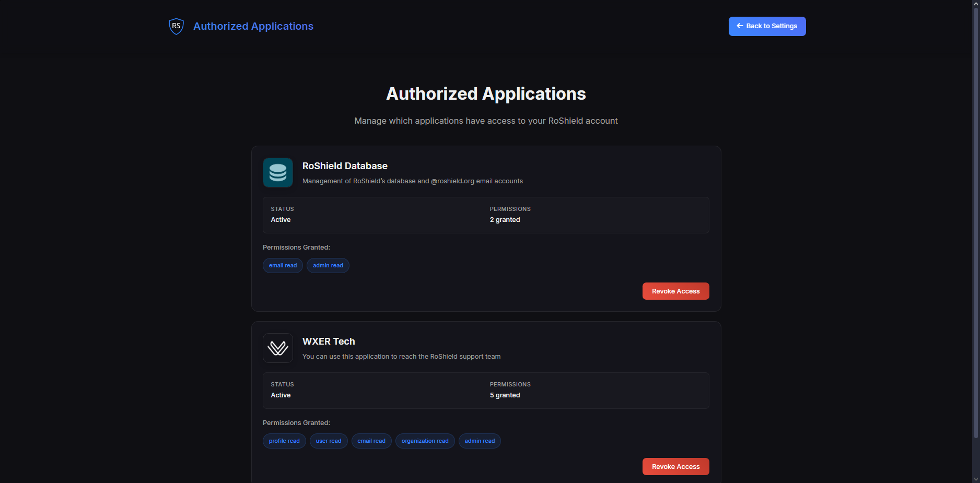Click the user read permission tag
The width and height of the screenshot is (980, 483).
click(x=329, y=441)
